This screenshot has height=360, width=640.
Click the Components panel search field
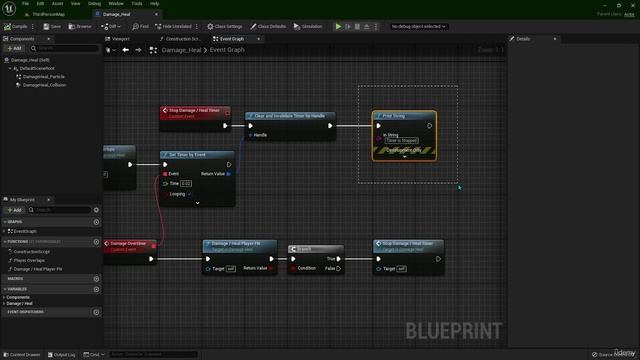point(64,49)
